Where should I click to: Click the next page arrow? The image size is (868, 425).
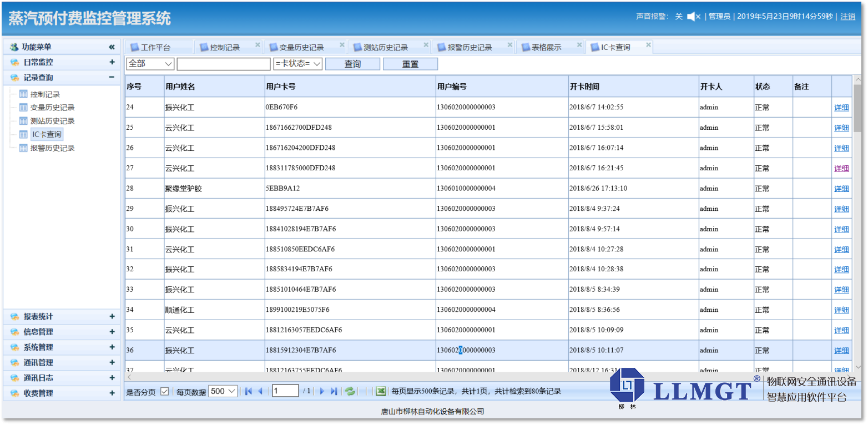(x=322, y=391)
